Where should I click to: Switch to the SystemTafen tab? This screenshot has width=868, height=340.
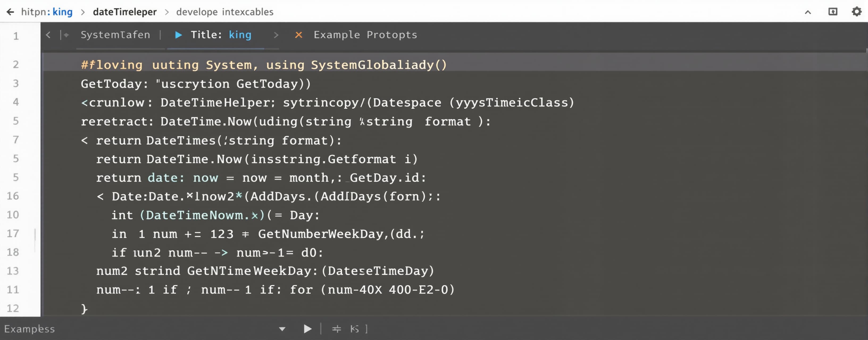(115, 35)
